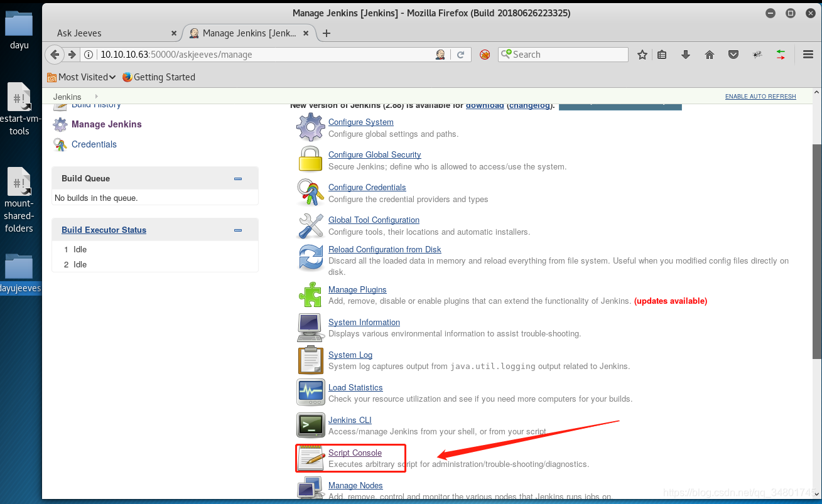Click the Reload Configuration from Disk icon
The width and height of the screenshot is (822, 504).
(310, 258)
